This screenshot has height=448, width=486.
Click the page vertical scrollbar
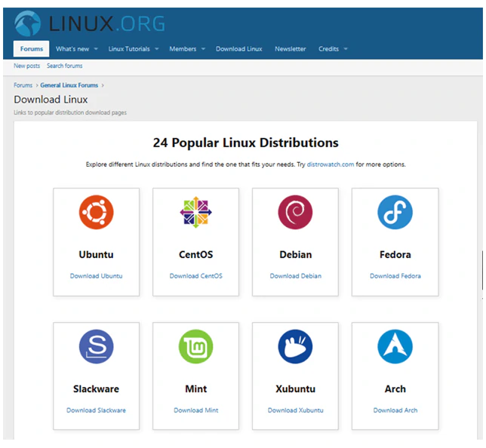click(x=482, y=270)
